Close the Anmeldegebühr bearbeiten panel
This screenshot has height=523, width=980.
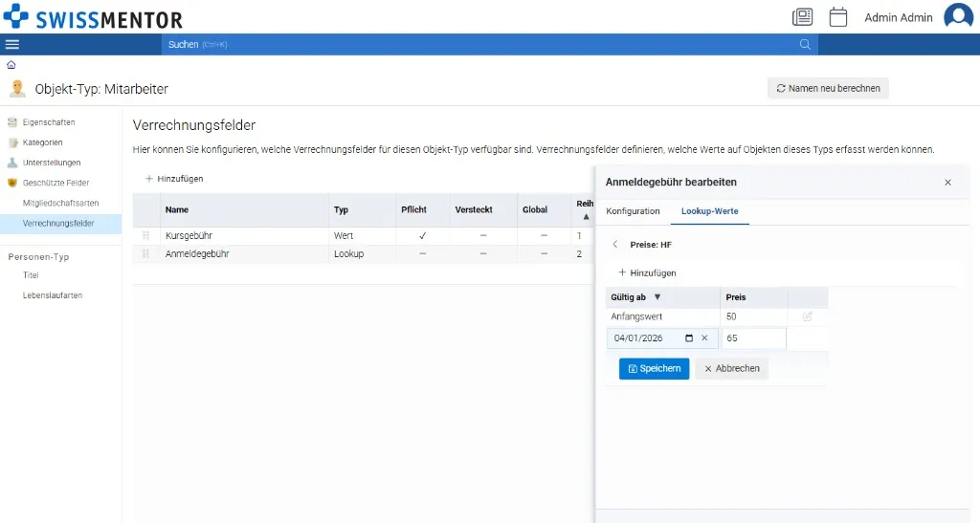click(x=947, y=183)
